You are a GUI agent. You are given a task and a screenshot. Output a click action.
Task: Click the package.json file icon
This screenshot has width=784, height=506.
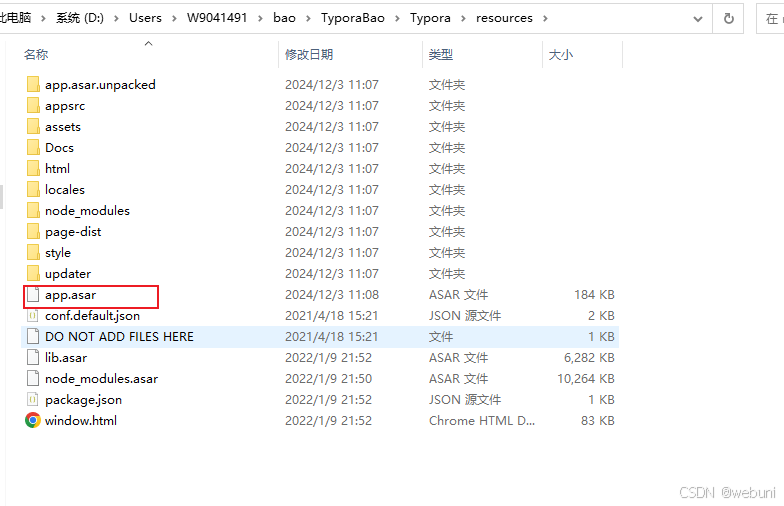pyautogui.click(x=33, y=400)
